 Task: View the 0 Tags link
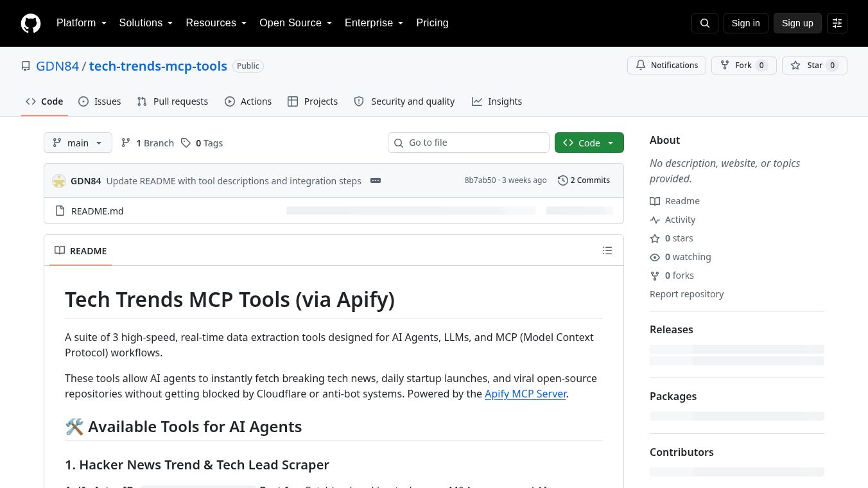(202, 143)
